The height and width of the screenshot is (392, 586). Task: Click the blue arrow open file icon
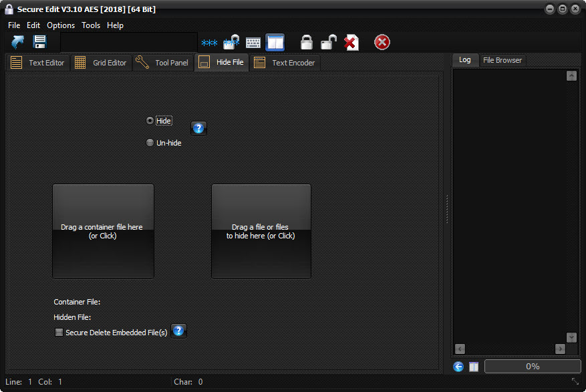(17, 42)
